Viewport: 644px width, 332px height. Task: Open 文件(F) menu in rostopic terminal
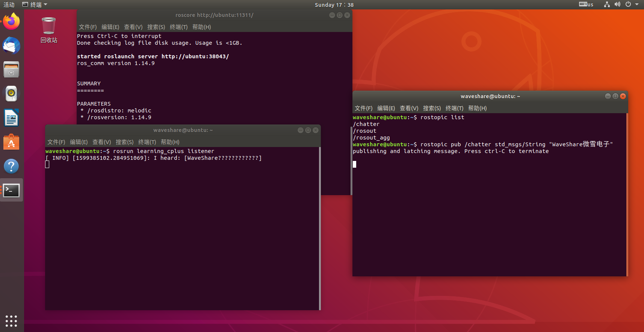pyautogui.click(x=364, y=108)
